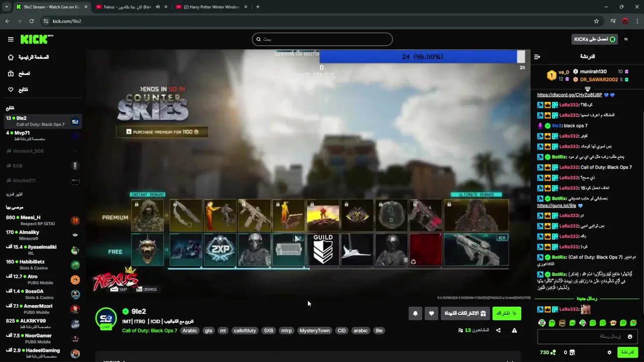This screenshot has height=362, width=644.
Task: Click the mtrp stream tag
Action: pos(286,330)
